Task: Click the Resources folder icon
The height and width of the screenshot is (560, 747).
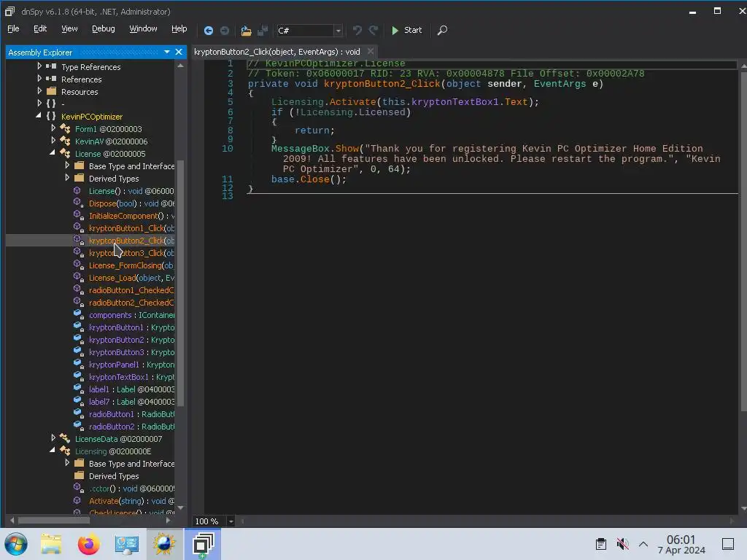Action: [x=52, y=91]
